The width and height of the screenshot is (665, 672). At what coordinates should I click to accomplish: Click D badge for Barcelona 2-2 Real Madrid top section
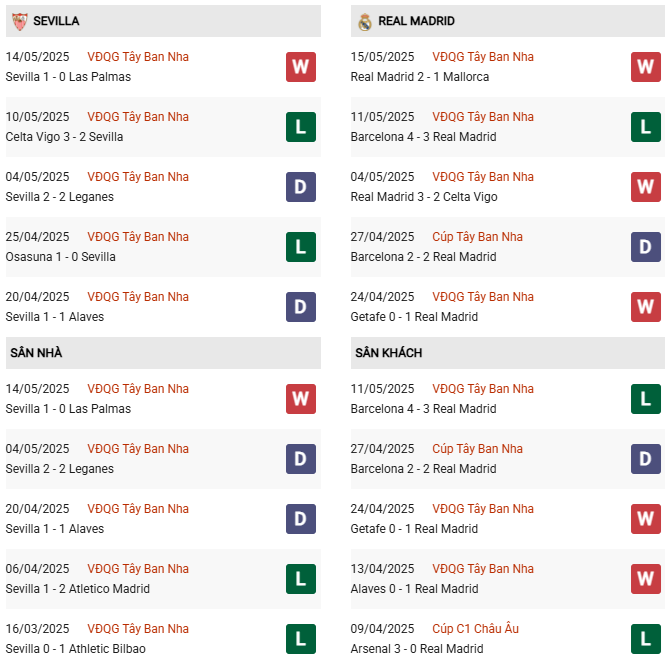tap(646, 247)
